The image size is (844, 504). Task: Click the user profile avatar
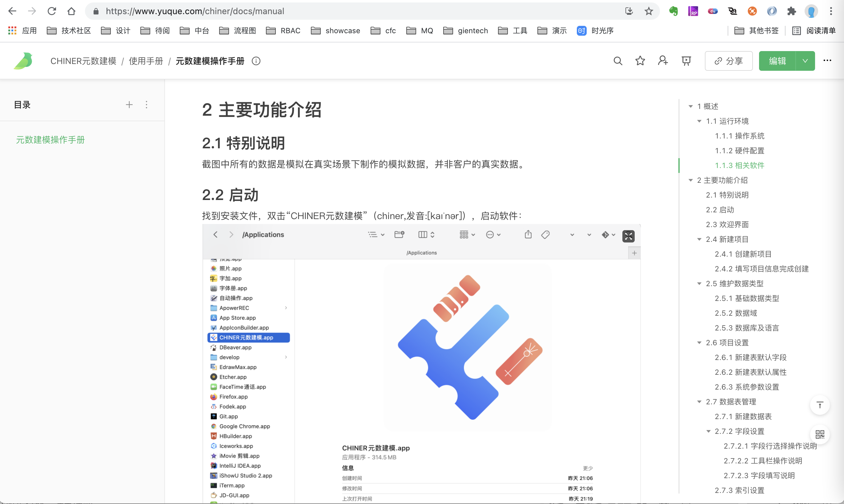pos(811,11)
